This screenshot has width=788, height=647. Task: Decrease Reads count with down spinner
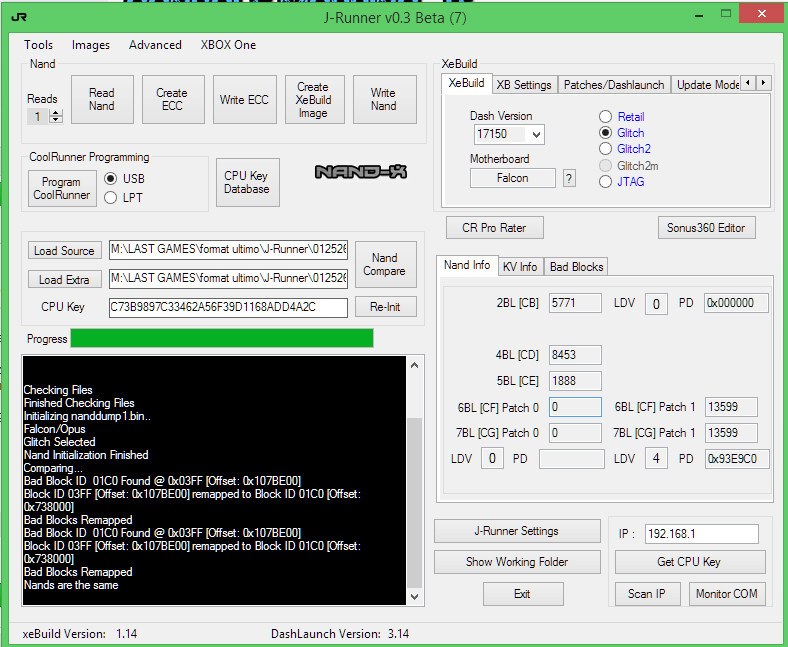point(56,120)
